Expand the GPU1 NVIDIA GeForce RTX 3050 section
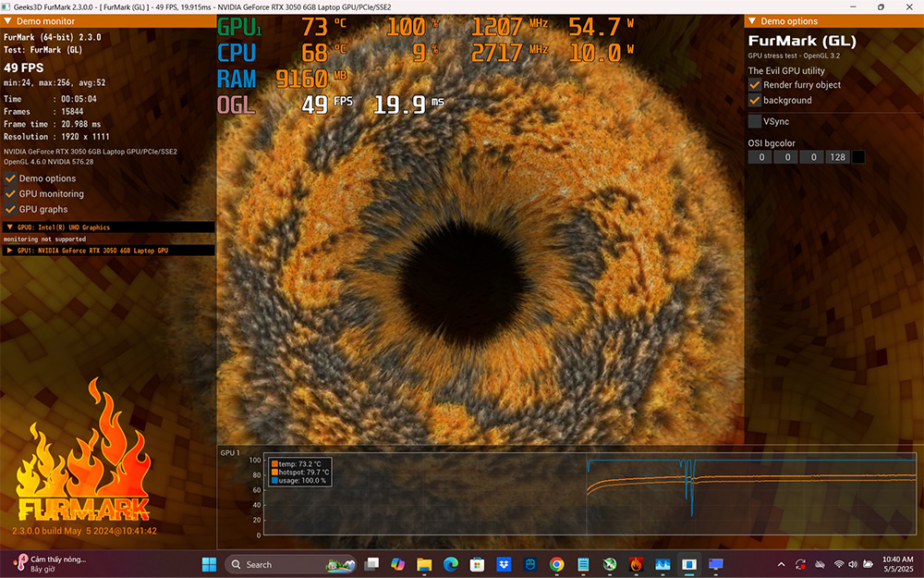 [9, 251]
